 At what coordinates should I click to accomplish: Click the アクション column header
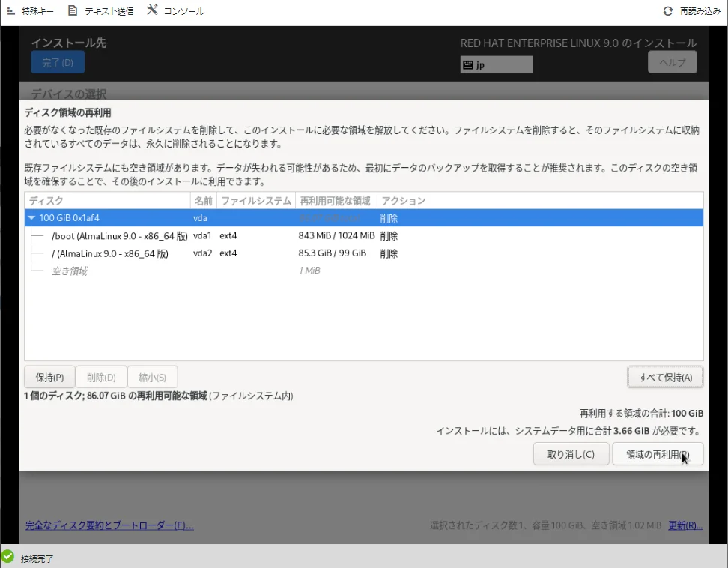(404, 201)
